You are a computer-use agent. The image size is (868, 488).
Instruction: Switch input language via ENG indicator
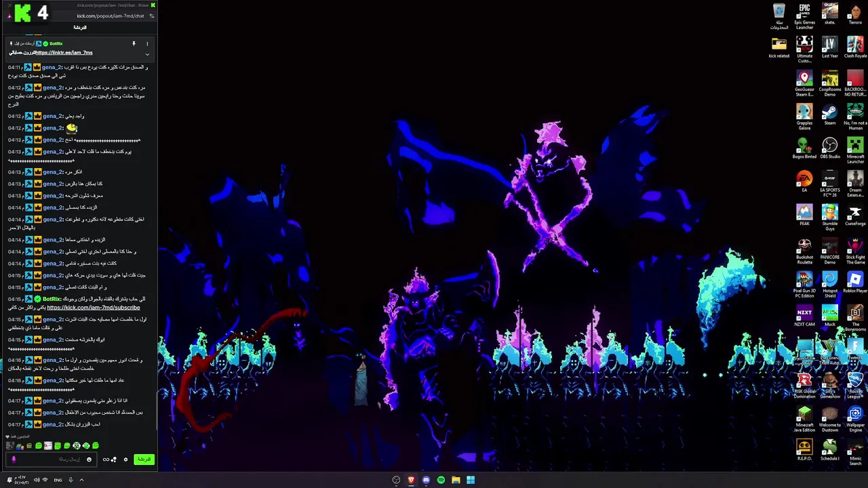click(x=58, y=480)
